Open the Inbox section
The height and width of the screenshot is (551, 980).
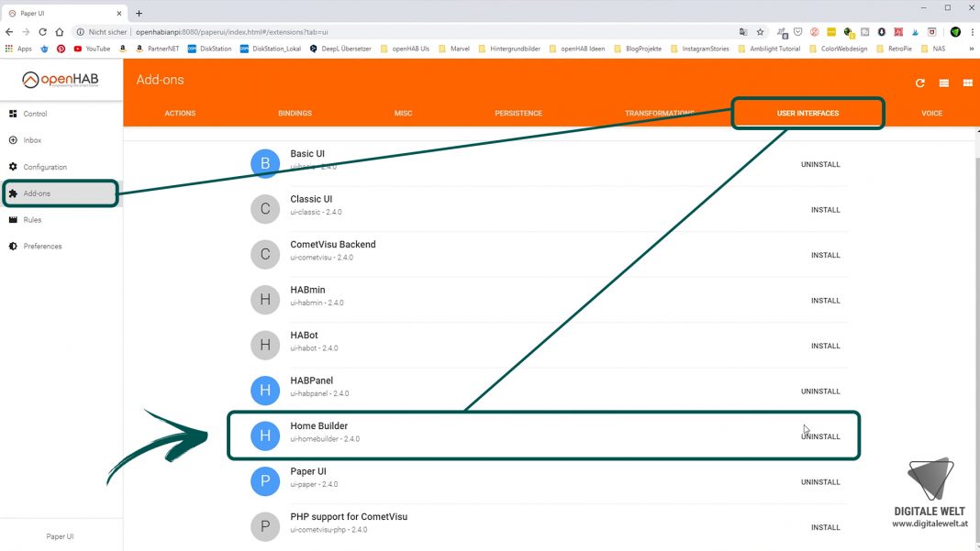point(30,140)
